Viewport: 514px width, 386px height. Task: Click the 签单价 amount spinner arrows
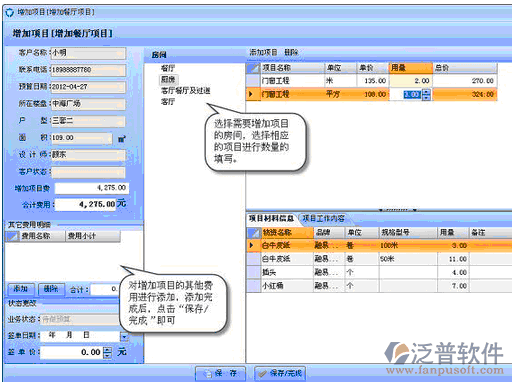click(107, 352)
